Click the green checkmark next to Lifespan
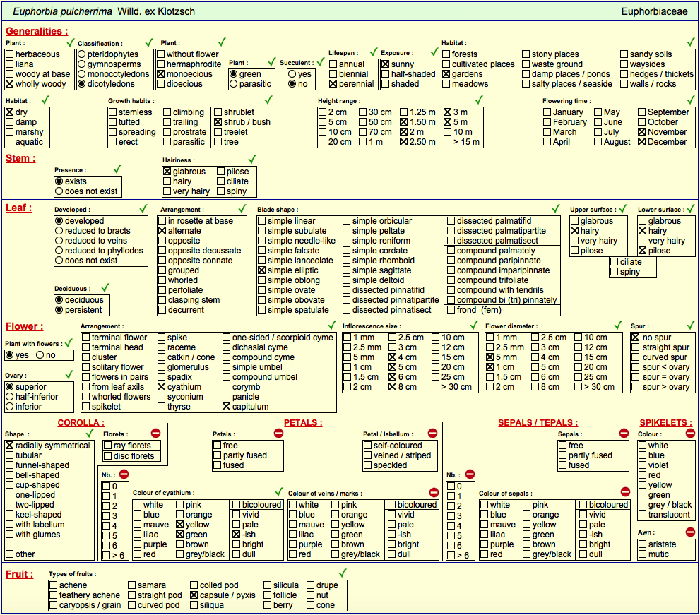700x615 pixels. click(374, 52)
